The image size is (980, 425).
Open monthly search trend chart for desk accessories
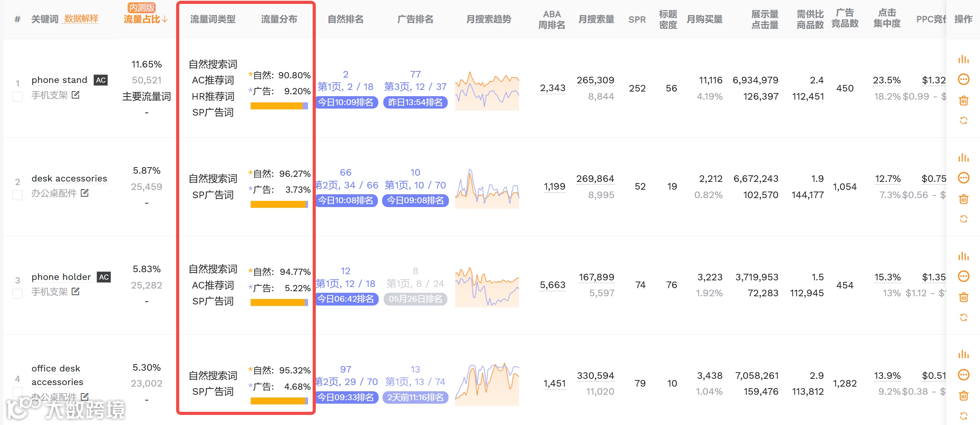[x=487, y=189]
